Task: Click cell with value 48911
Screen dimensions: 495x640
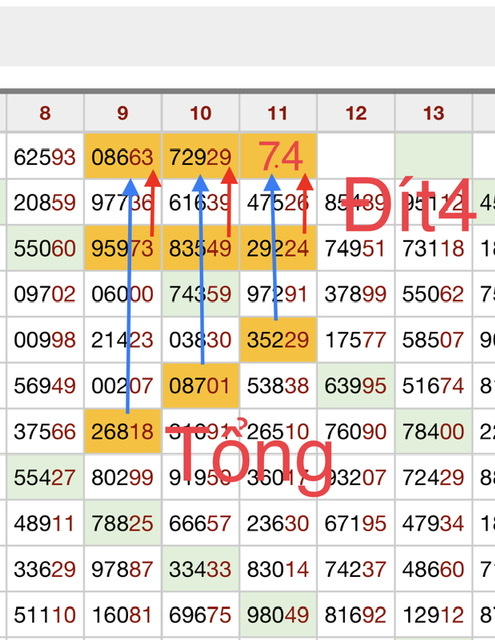Action: click(45, 523)
